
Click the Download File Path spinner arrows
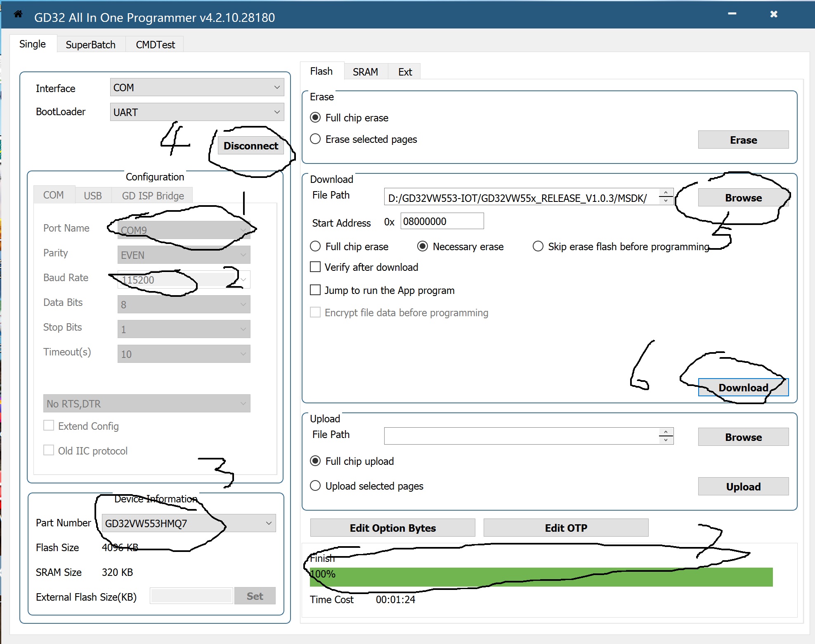[x=666, y=197]
